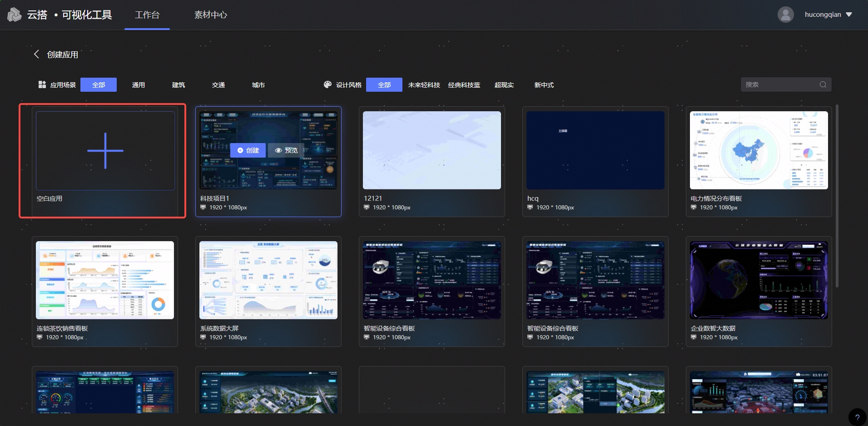The image size is (868, 426).
Task: Click the 科技项目1 title text
Action: pyautogui.click(x=215, y=198)
